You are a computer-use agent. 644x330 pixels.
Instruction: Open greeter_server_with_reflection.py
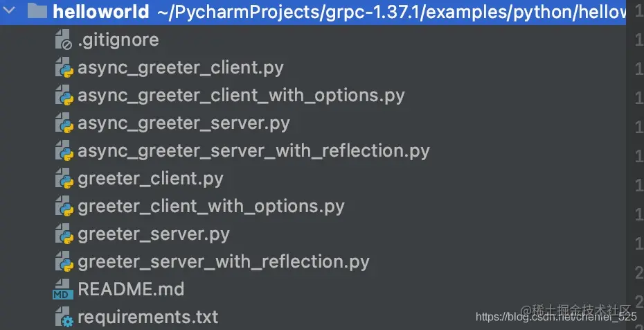point(224,262)
